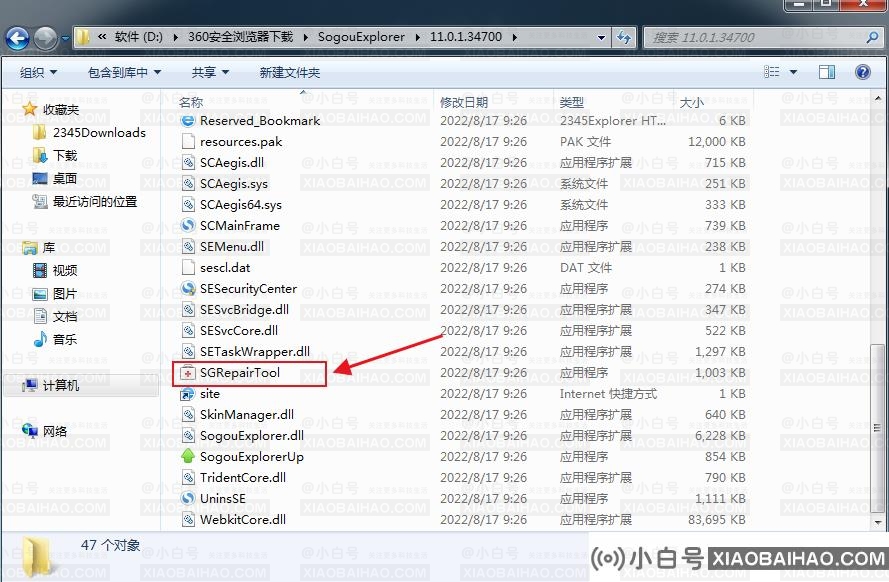Select the SkinManager.dll file icon
The height and width of the screenshot is (582, 889).
(188, 415)
